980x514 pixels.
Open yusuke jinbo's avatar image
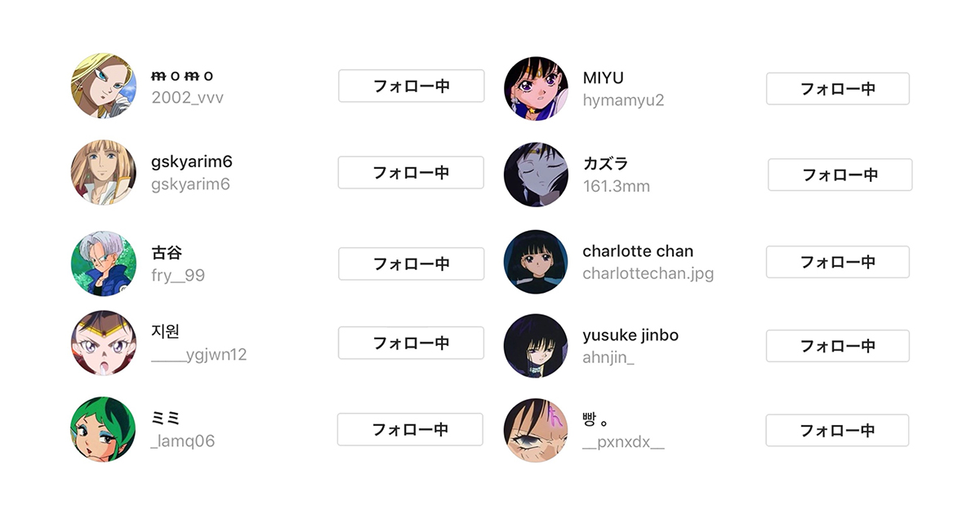coord(537,346)
